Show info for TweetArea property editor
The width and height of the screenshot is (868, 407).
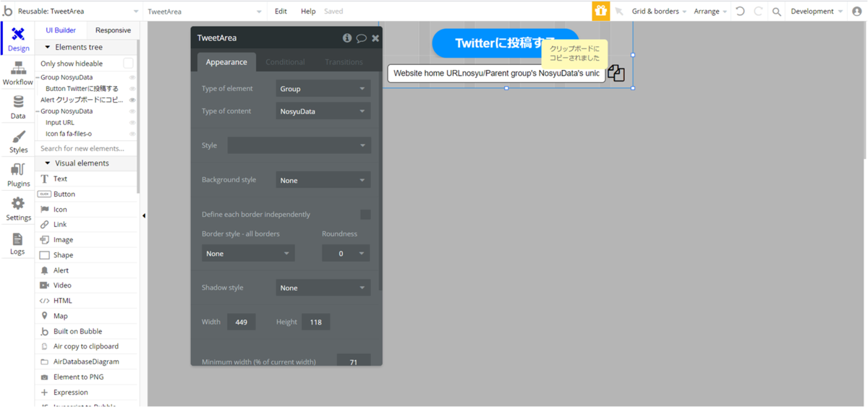347,38
